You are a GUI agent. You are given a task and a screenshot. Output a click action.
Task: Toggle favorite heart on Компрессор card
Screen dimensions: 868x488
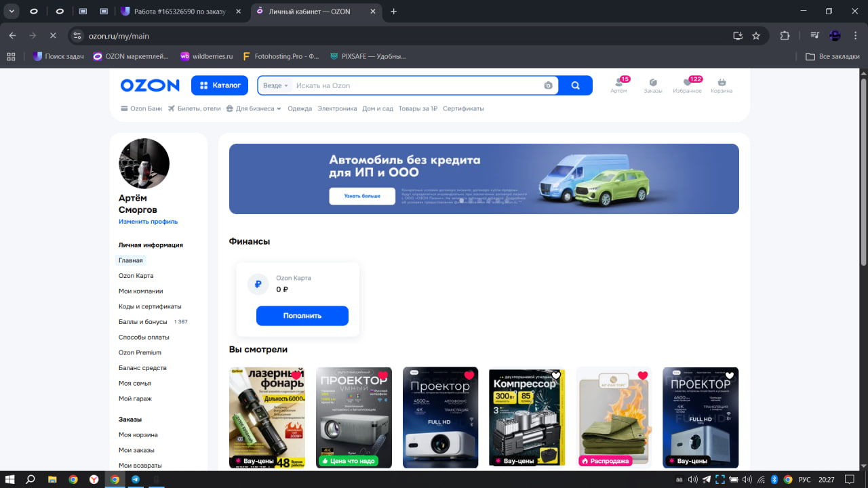coord(556,376)
